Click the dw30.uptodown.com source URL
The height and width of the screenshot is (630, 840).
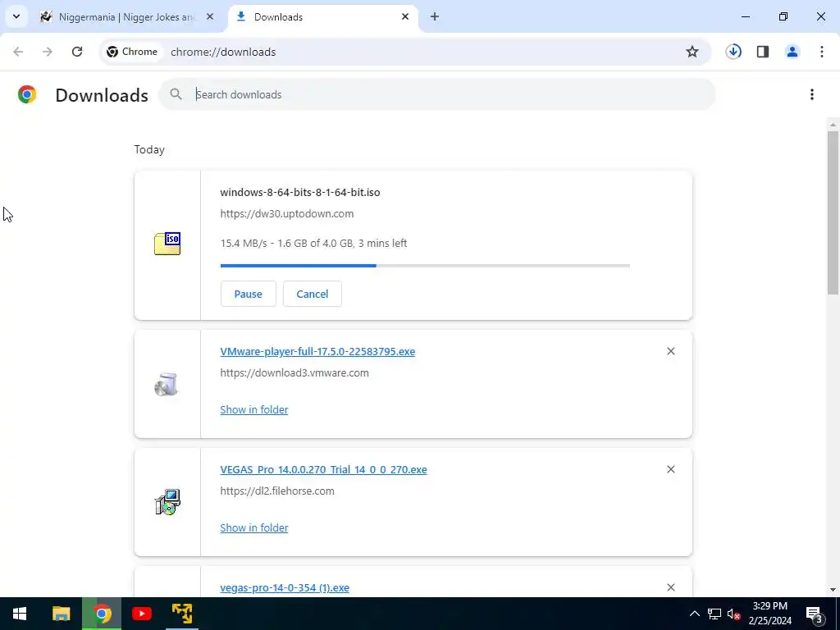pos(286,214)
